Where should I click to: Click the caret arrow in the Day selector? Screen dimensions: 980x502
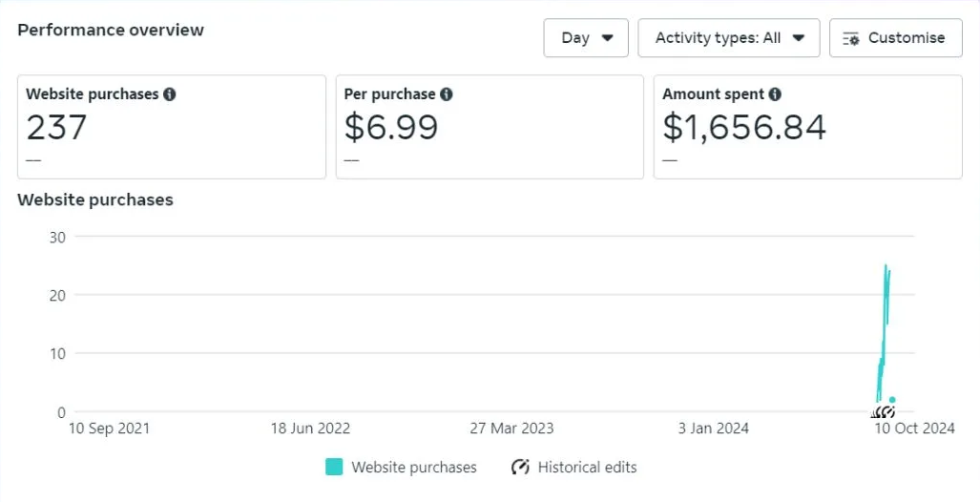coord(608,38)
